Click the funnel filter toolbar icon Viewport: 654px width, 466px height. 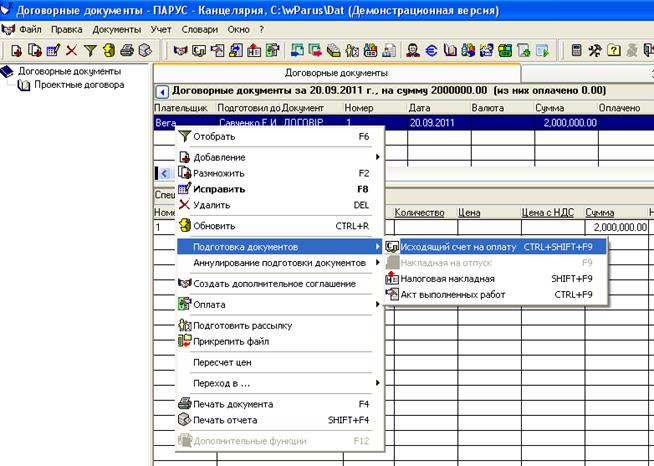(90, 50)
